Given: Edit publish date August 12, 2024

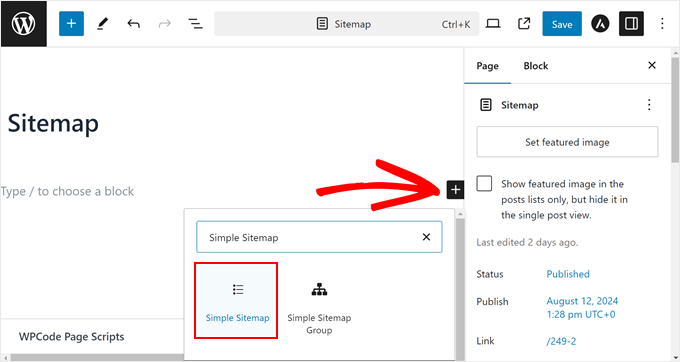Looking at the screenshot, I should coord(582,307).
